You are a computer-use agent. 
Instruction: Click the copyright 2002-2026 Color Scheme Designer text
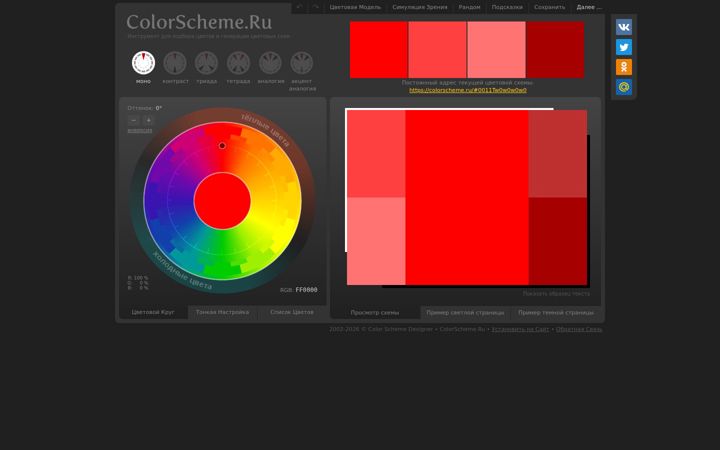pos(407,329)
